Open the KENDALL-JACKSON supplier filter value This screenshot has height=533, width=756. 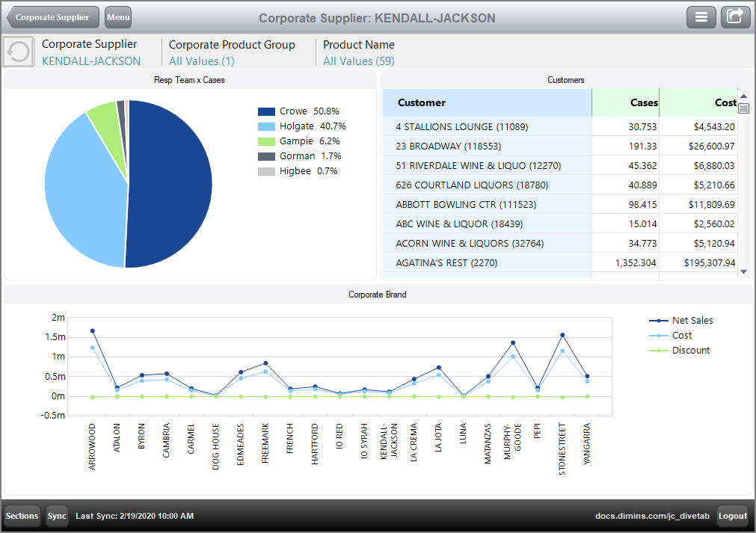coord(90,61)
